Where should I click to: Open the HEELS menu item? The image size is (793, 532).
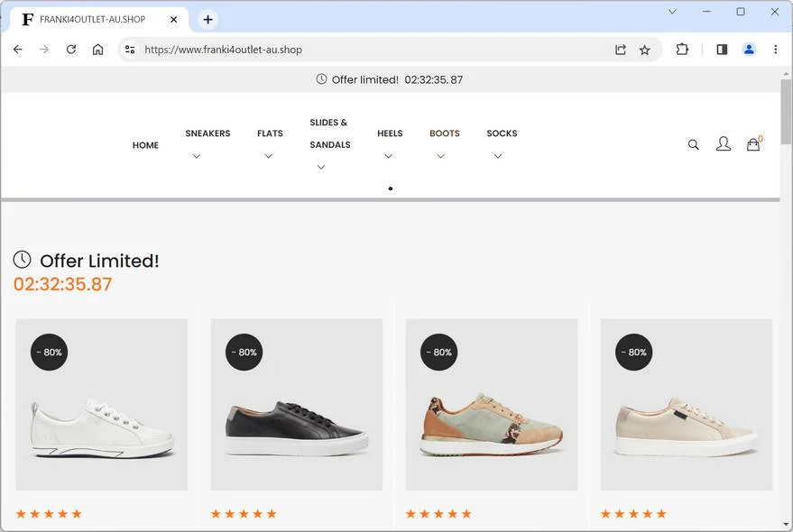pyautogui.click(x=390, y=133)
